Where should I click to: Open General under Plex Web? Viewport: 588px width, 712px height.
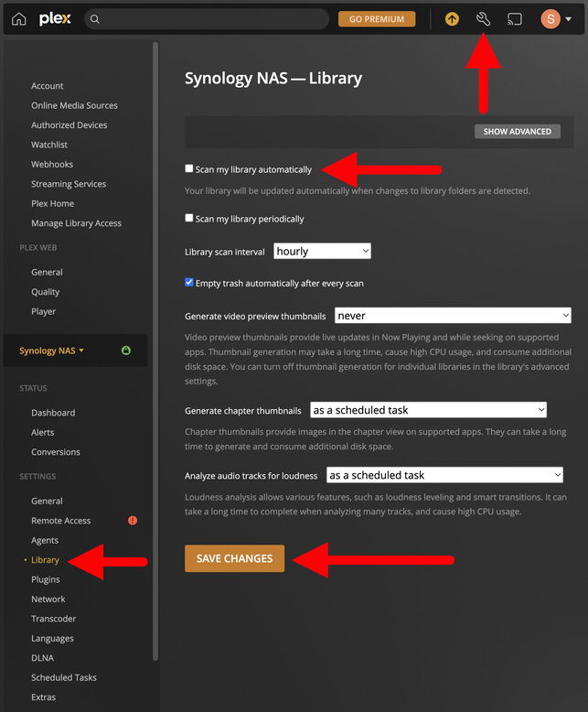pos(47,272)
